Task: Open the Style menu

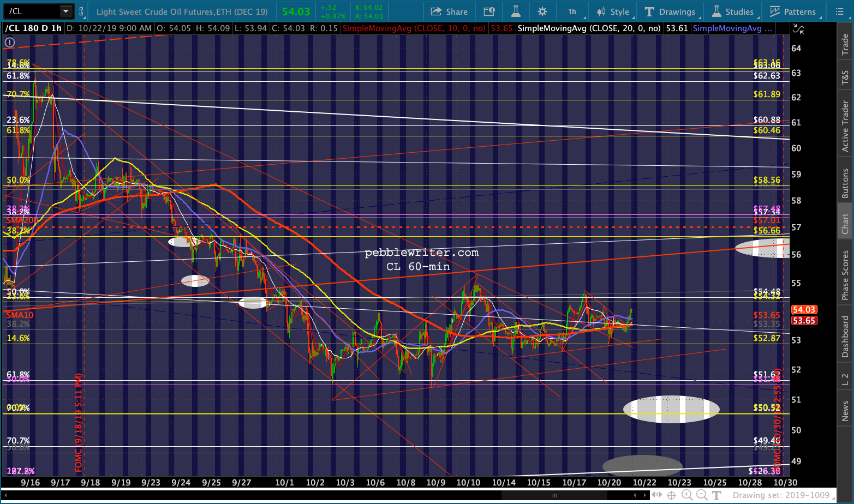Action: click(613, 11)
